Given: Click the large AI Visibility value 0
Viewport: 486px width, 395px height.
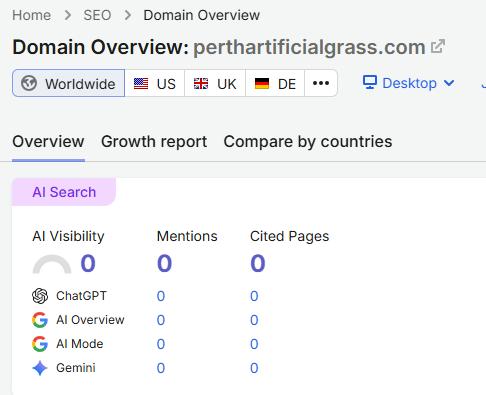Looking at the screenshot, I should [x=88, y=263].
